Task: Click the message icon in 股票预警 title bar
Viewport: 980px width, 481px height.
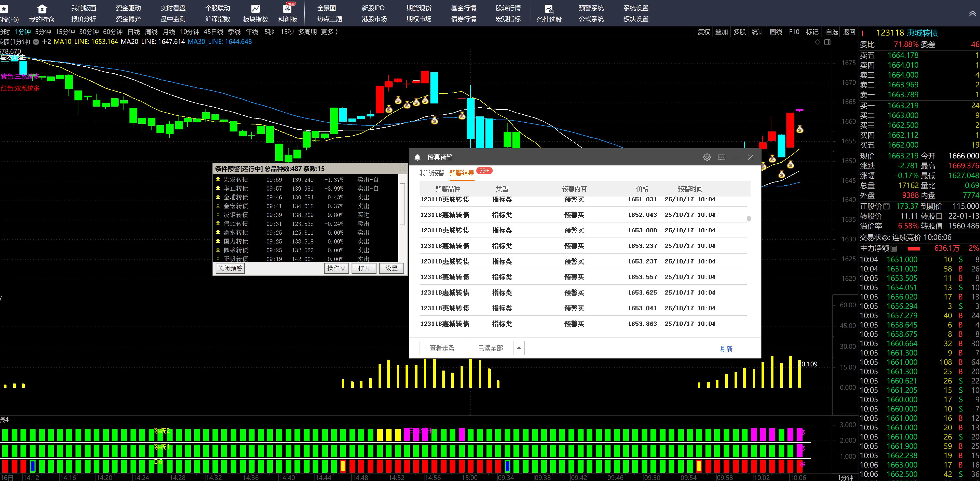Action: point(721,157)
